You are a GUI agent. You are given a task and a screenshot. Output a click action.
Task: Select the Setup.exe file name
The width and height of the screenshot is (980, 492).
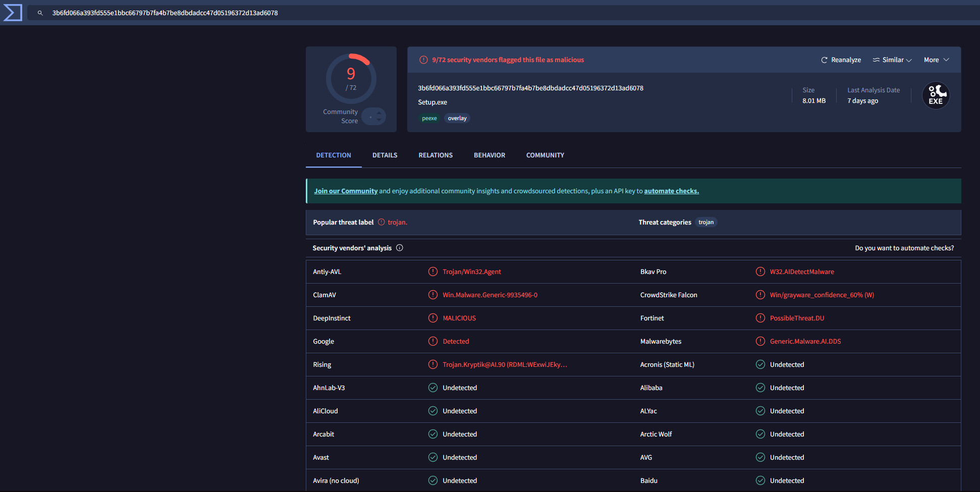432,102
